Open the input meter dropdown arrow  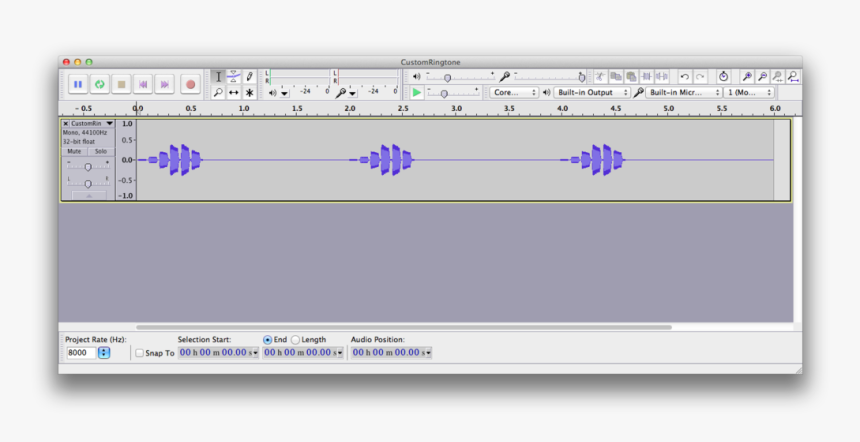pyautogui.click(x=353, y=93)
